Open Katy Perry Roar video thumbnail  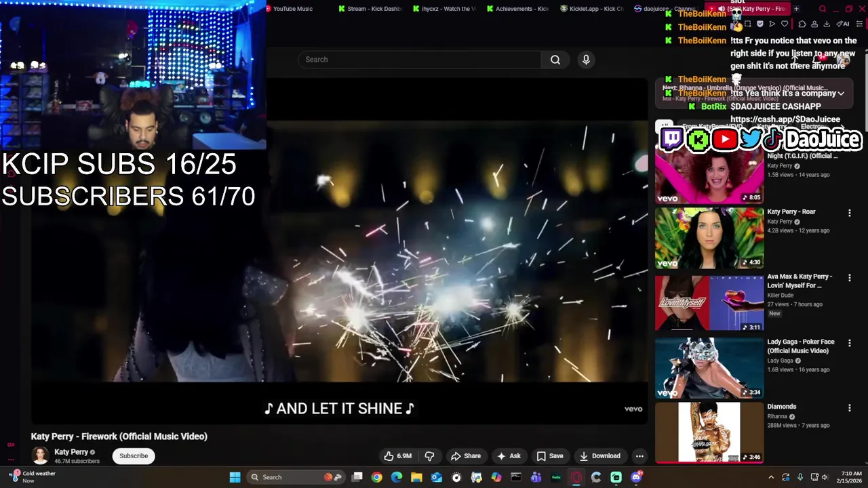coord(709,238)
